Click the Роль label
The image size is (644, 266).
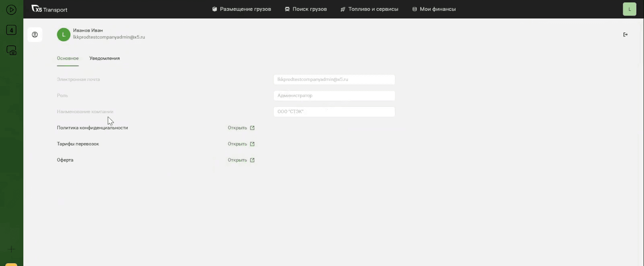pyautogui.click(x=62, y=96)
